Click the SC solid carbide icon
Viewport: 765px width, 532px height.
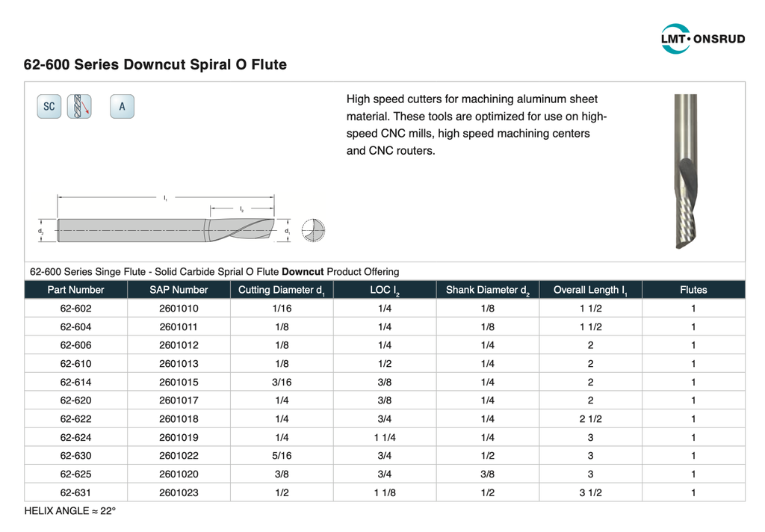tap(49, 107)
